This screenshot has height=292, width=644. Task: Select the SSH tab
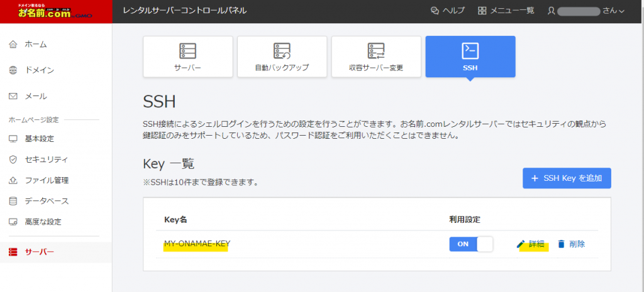[x=470, y=57]
